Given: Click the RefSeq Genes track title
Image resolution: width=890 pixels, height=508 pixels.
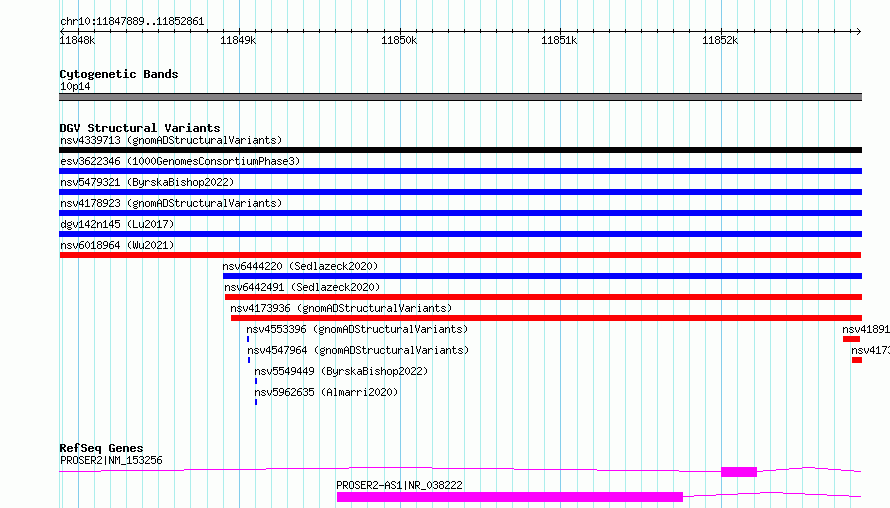Looking at the screenshot, I should [x=101, y=448].
